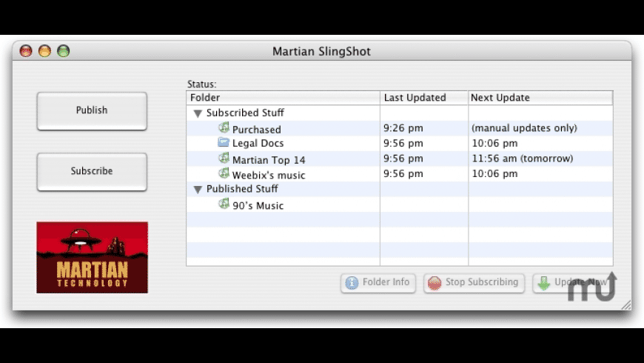Click the Purchased music folder icon
Image resolution: width=644 pixels, height=363 pixels.
(224, 128)
